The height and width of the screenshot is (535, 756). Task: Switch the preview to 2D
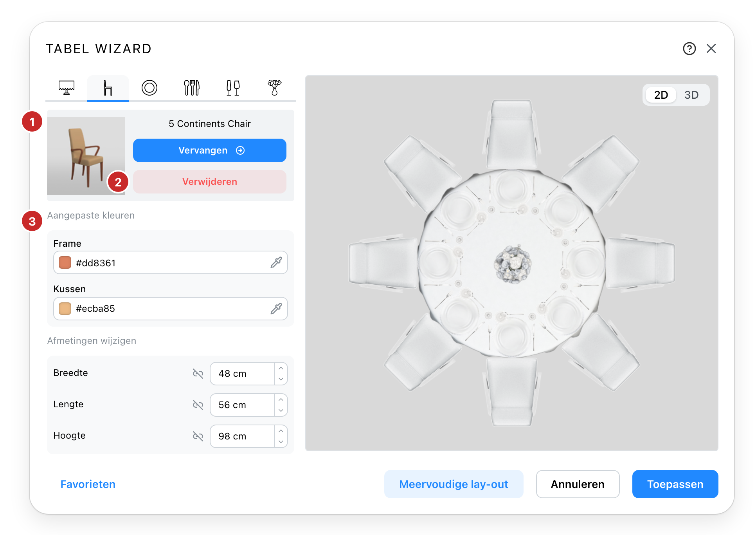[x=661, y=95]
